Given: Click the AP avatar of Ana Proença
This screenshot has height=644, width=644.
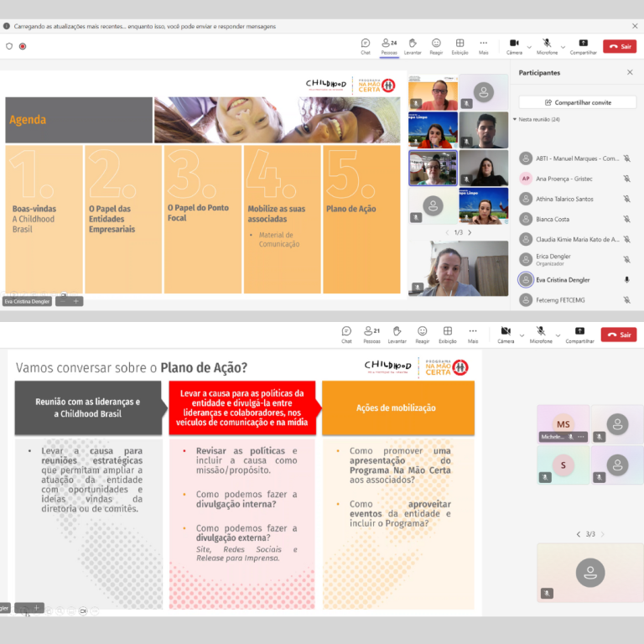Looking at the screenshot, I should (526, 179).
